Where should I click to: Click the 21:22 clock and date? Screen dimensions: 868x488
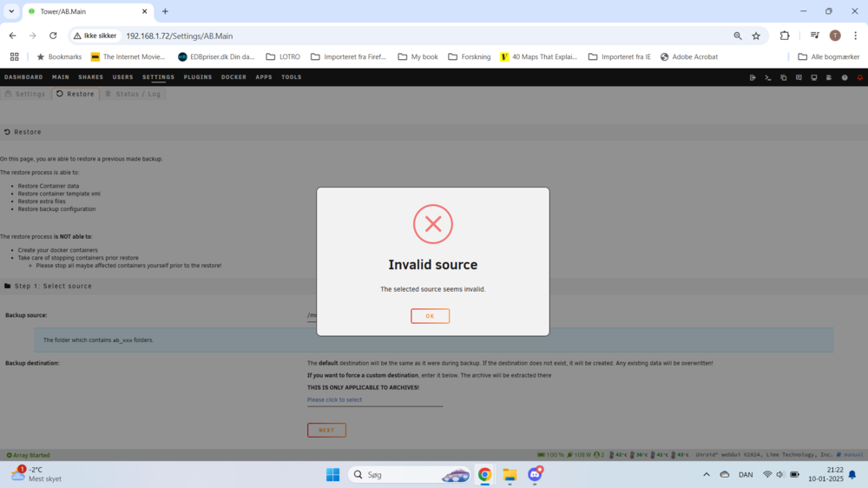826,474
